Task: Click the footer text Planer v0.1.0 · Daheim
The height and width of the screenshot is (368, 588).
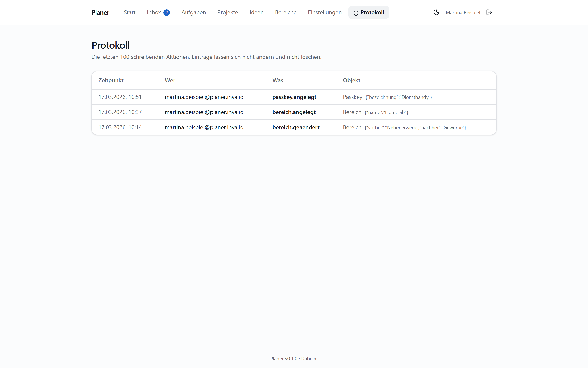Action: point(294,359)
